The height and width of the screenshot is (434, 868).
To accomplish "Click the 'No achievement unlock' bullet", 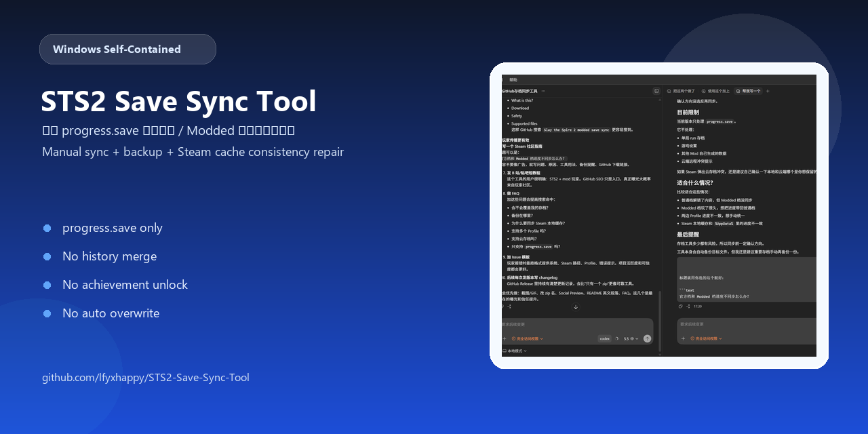I will click(x=125, y=285).
